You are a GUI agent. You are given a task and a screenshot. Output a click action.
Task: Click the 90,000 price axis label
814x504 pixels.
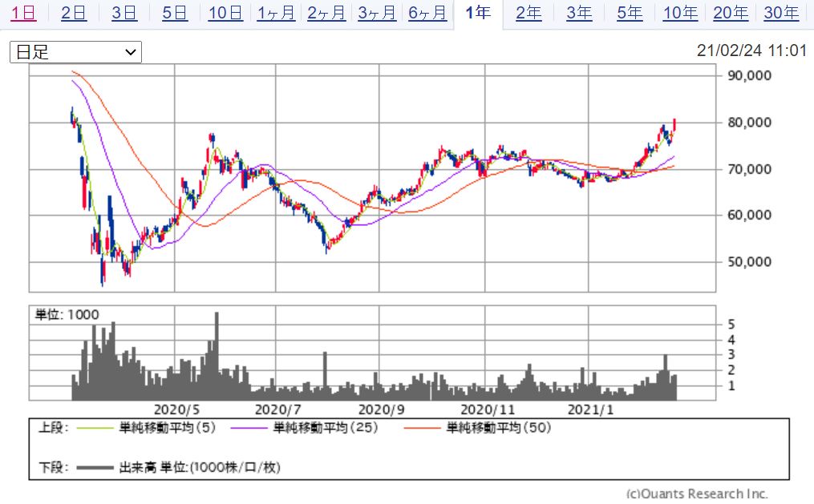coord(749,75)
